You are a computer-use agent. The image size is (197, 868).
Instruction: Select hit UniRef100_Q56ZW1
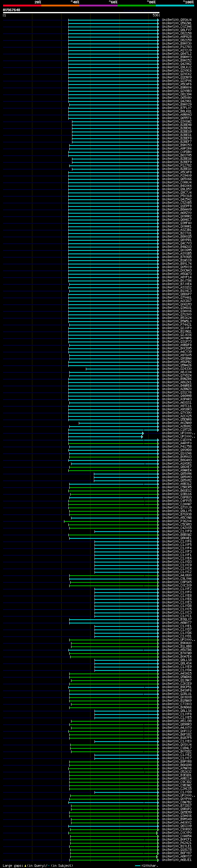pyautogui.click(x=176, y=23)
